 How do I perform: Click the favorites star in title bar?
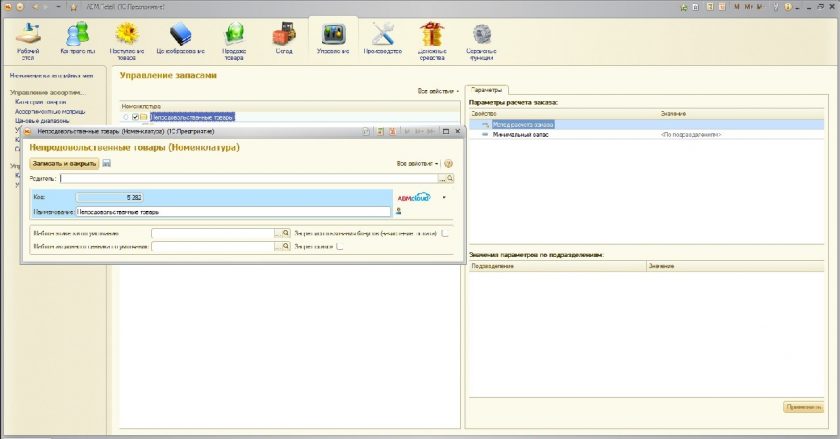pyautogui.click(x=74, y=7)
